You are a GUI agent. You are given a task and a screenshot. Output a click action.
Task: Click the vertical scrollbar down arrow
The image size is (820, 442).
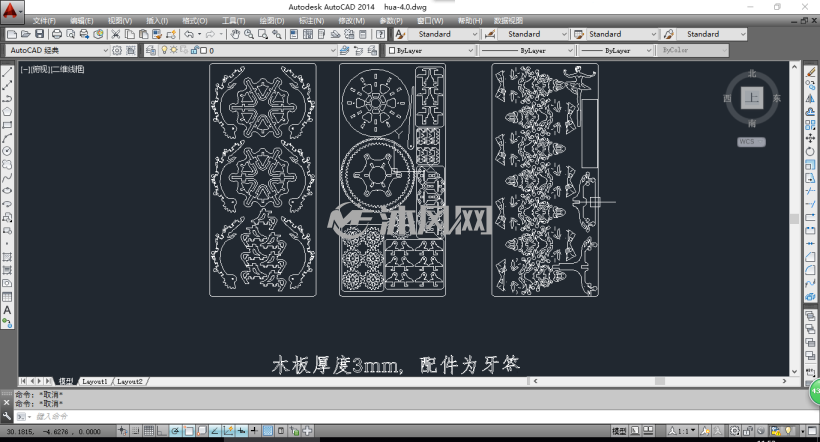pos(794,372)
